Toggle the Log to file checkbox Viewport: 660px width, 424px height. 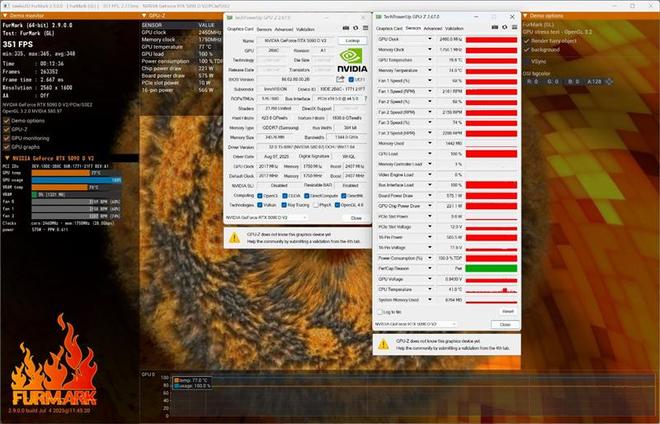(380, 312)
